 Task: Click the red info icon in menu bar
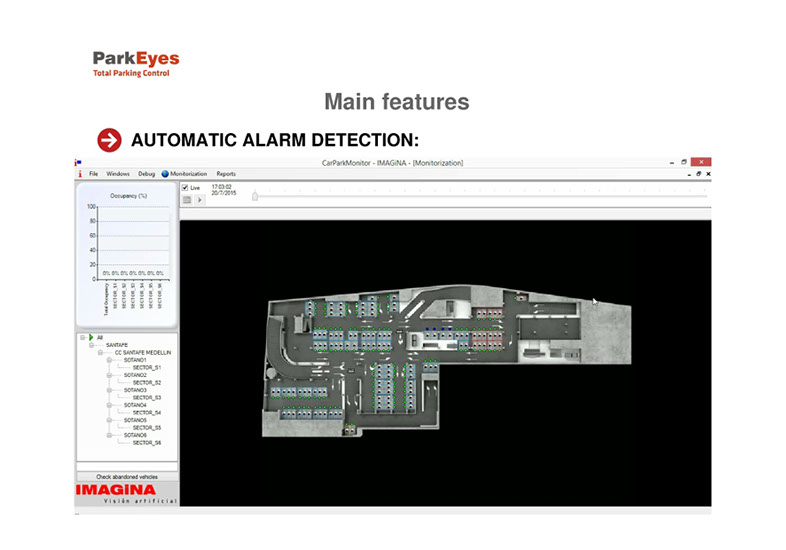click(79, 173)
